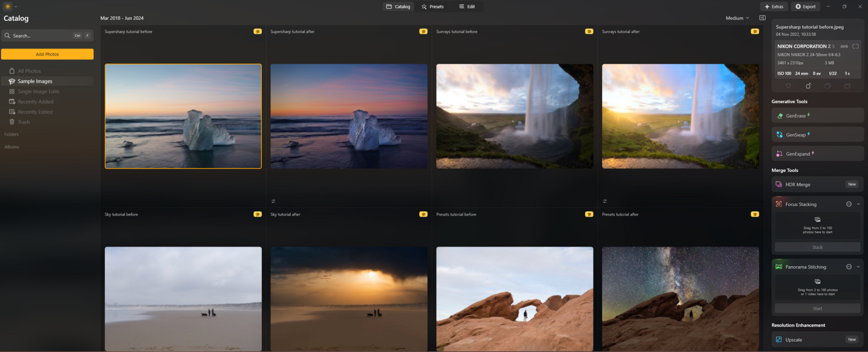Click the GenErase eraser icon
This screenshot has width=868, height=352.
779,116
